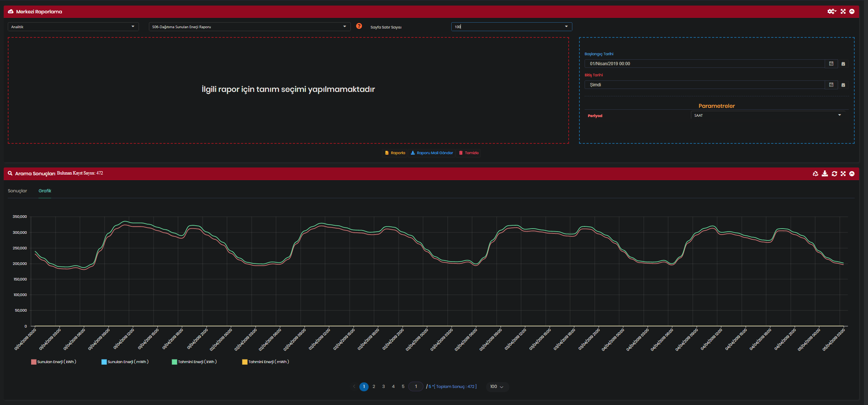
Task: Click the search magnifier icon in Arama Sonuçları header
Action: [x=10, y=173]
